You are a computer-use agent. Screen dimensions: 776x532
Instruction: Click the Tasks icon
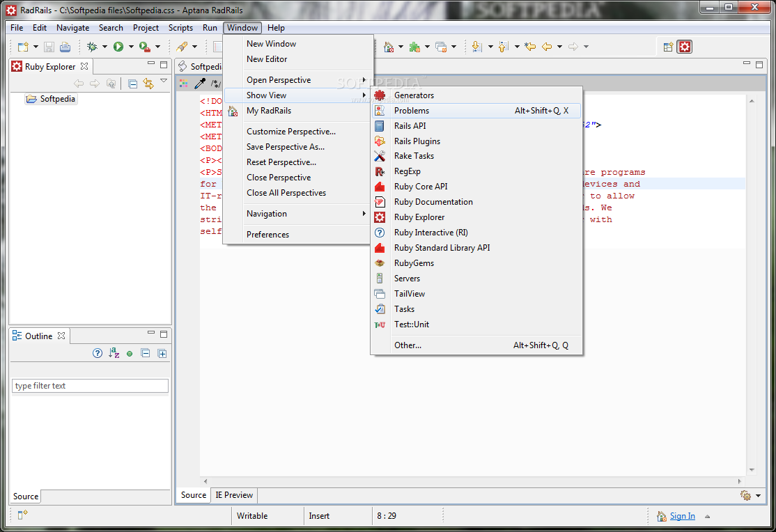[x=380, y=309]
